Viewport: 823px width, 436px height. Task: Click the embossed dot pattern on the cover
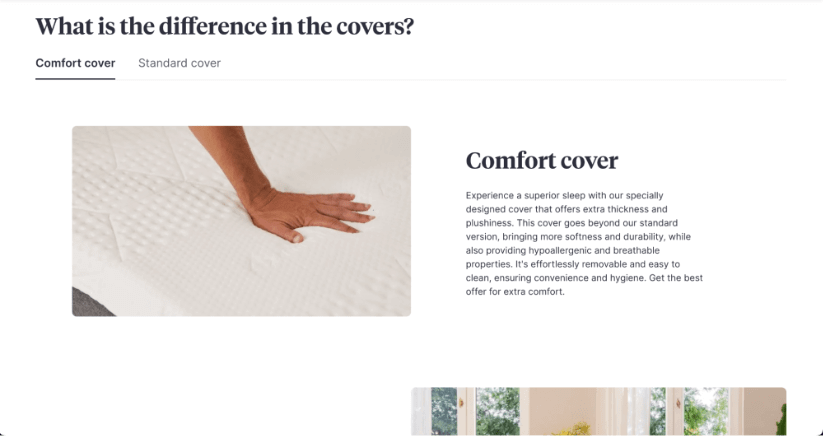[157, 210]
